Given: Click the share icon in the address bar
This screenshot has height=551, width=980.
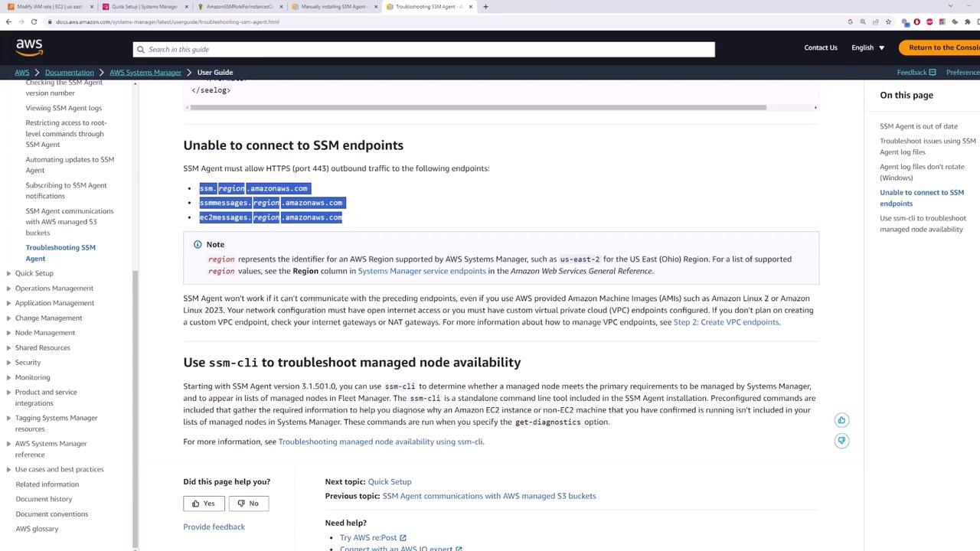Looking at the screenshot, I should pos(876,21).
